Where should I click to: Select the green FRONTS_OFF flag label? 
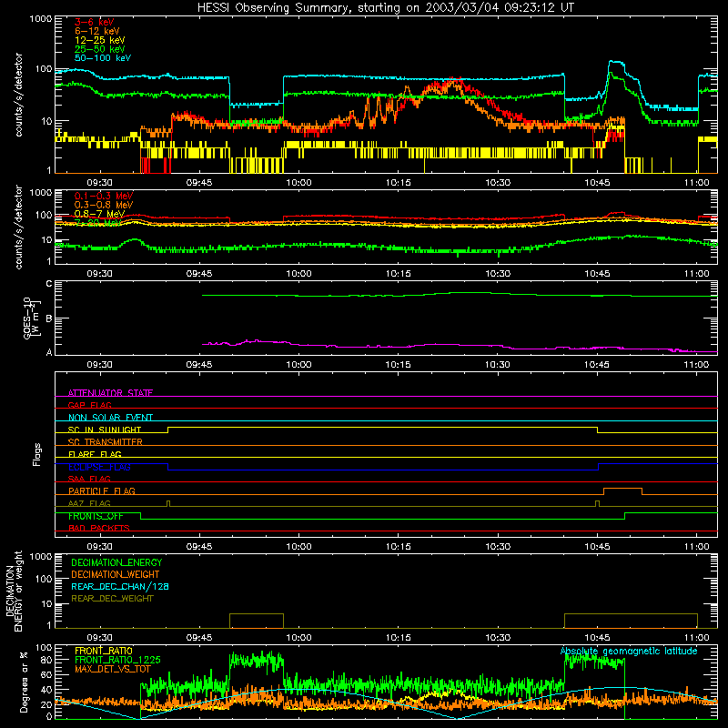[x=96, y=516]
